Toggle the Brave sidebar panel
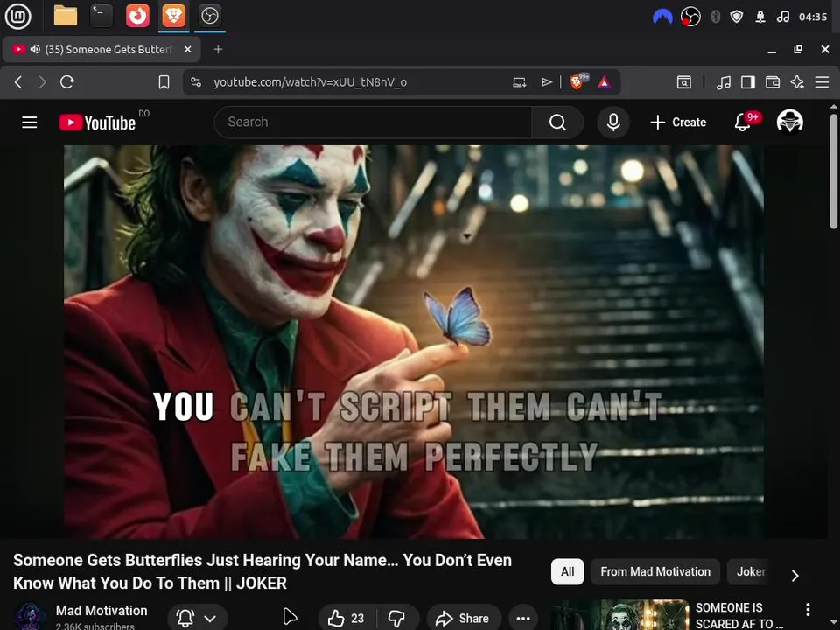The width and height of the screenshot is (840, 630). click(x=748, y=82)
